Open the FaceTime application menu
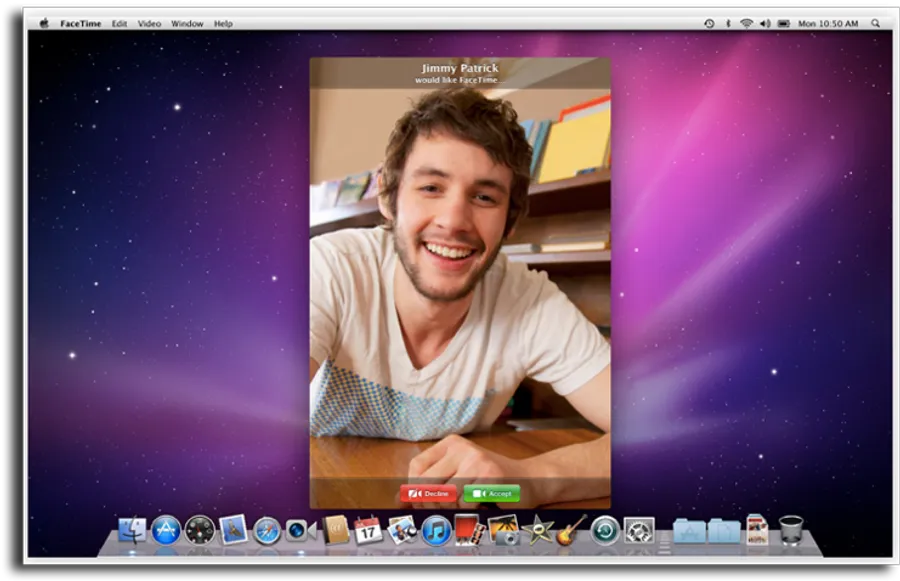The height and width of the screenshot is (581, 900). tap(80, 24)
